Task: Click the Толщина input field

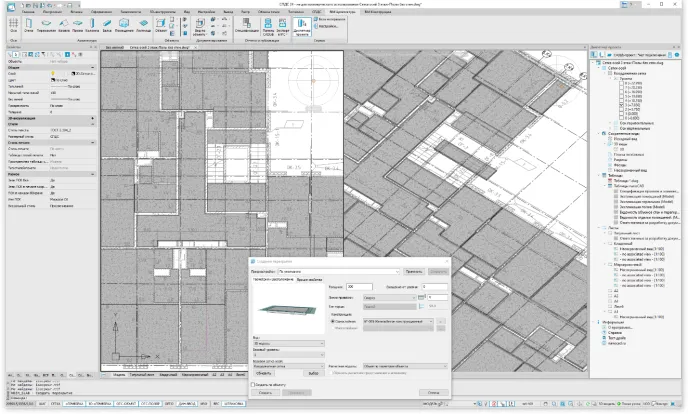Action: coord(359,286)
